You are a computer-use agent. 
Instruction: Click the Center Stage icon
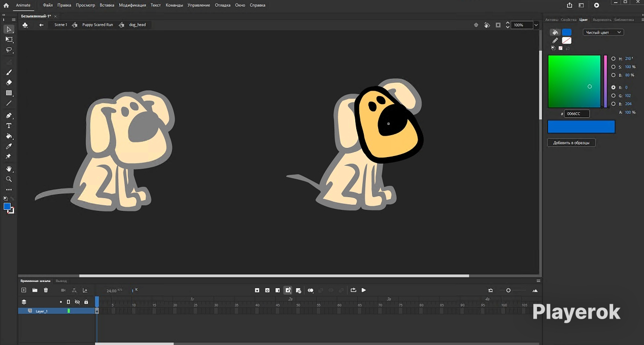coord(476,24)
